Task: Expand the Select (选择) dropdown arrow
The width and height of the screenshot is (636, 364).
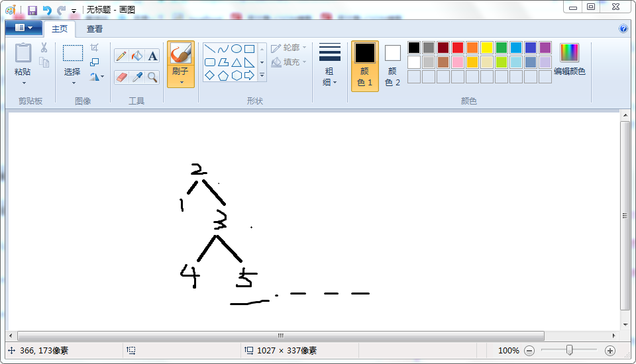Action: pos(74,83)
